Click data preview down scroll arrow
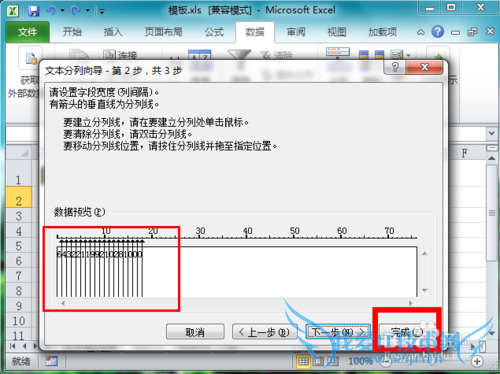Image resolution: width=500 pixels, height=374 pixels. [425, 290]
